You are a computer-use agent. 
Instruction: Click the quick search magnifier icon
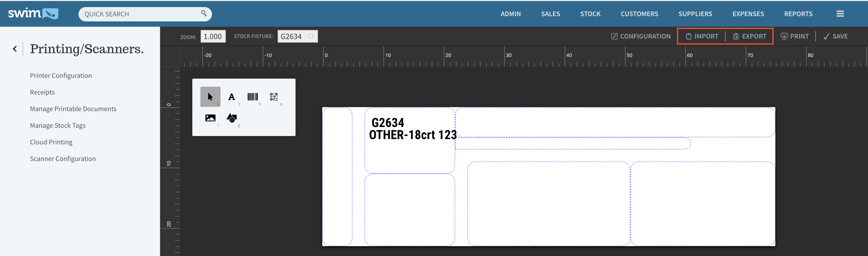[203, 13]
